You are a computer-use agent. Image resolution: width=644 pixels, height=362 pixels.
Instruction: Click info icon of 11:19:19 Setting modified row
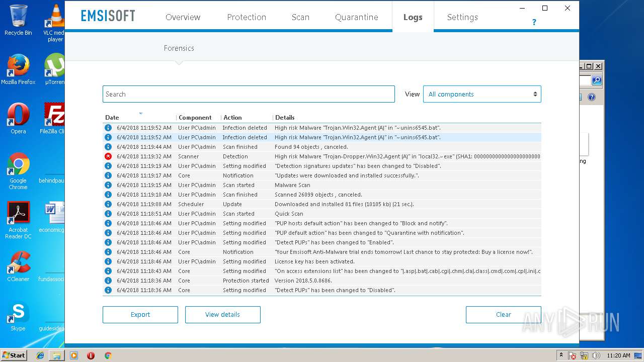coord(108,166)
